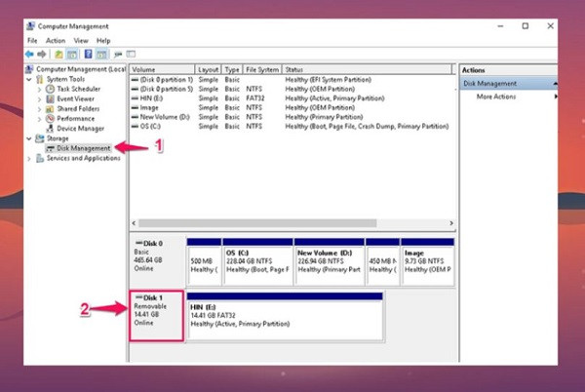Click the horizontal scrollbar thumb

pos(257,223)
